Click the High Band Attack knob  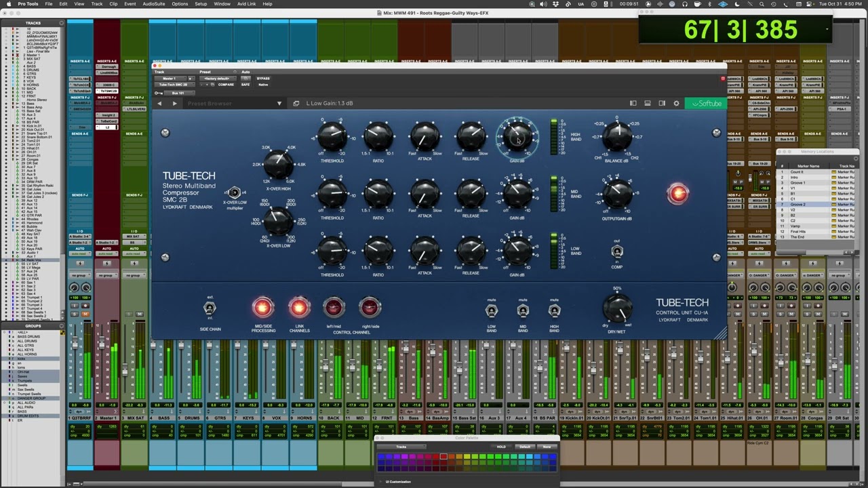click(425, 138)
